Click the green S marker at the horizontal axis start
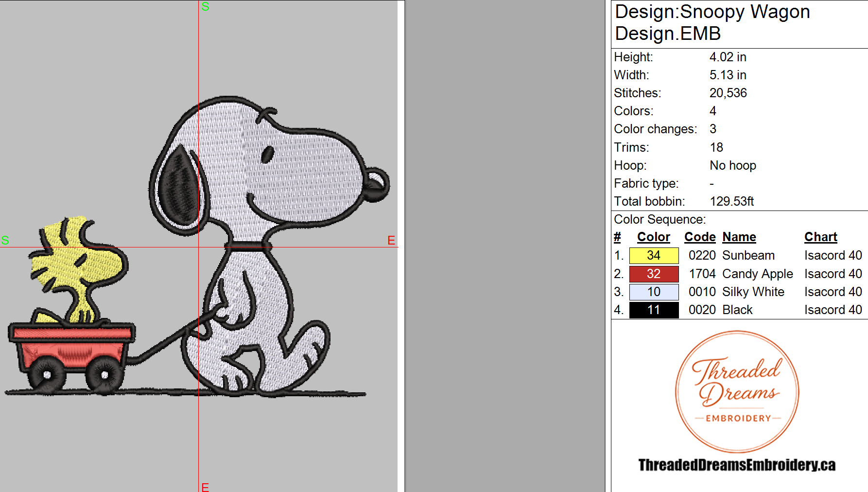Image resolution: width=868 pixels, height=492 pixels. pyautogui.click(x=5, y=240)
